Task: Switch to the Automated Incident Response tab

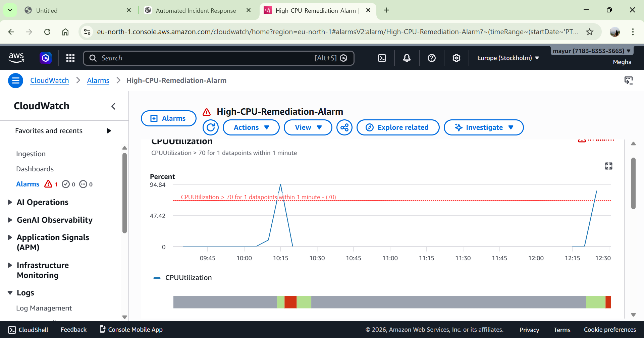Action: (198, 10)
